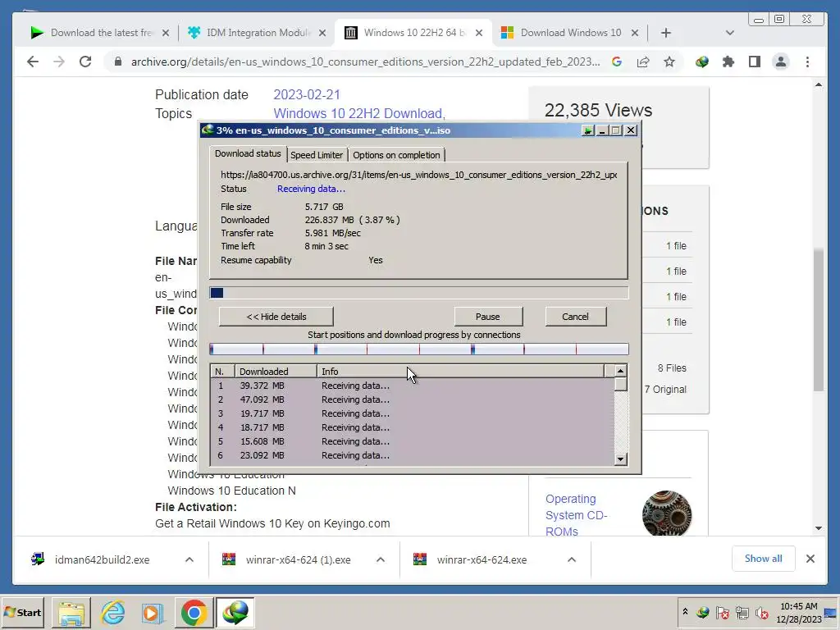Select connection 4 row with 18.717 MB
Screen dimensions: 840x630
413,427
